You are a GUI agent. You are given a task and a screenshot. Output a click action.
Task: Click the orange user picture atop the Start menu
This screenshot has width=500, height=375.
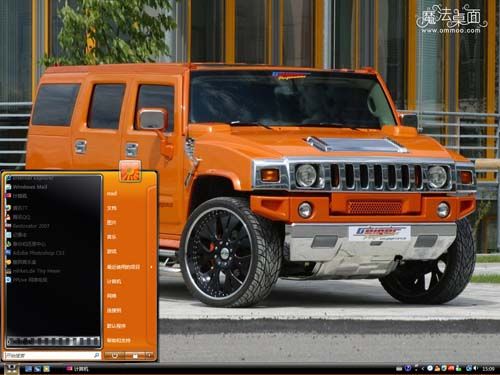(130, 171)
